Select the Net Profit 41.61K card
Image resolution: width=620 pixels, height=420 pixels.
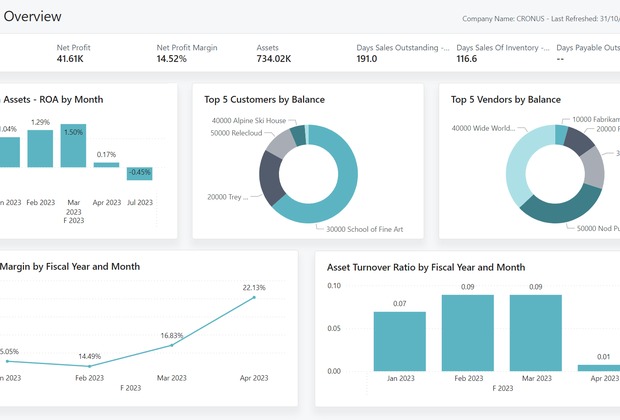click(x=74, y=53)
